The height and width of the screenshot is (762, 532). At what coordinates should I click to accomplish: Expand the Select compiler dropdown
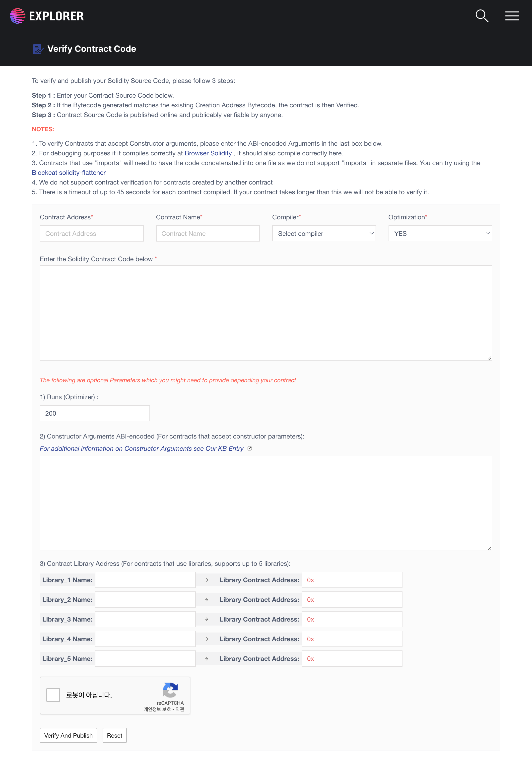(324, 234)
